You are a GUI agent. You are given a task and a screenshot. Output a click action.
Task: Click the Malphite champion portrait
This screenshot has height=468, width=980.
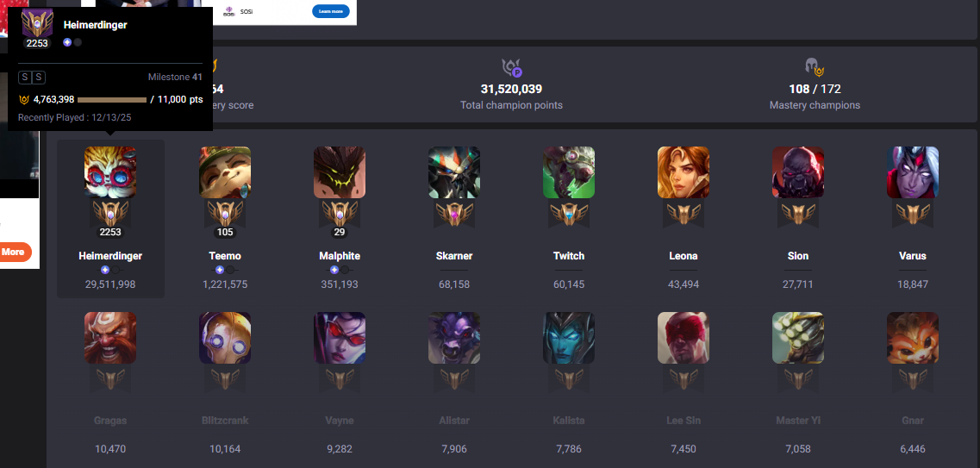pyautogui.click(x=340, y=172)
